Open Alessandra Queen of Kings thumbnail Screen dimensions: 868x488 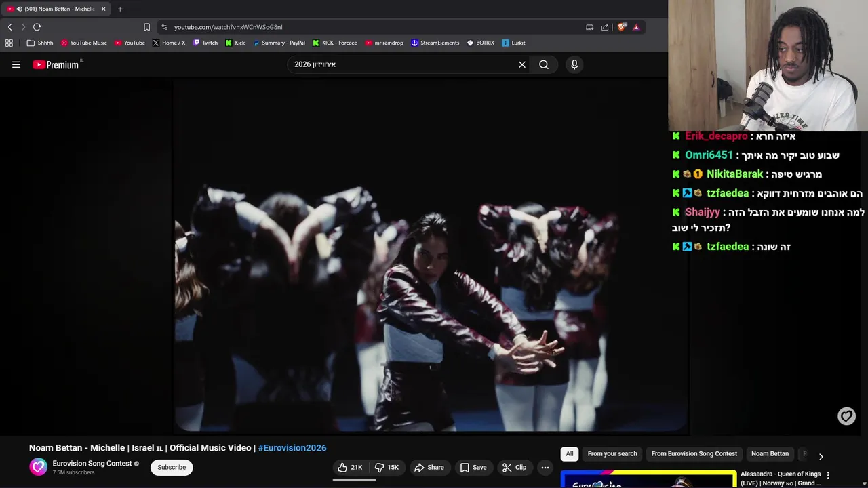(648, 479)
